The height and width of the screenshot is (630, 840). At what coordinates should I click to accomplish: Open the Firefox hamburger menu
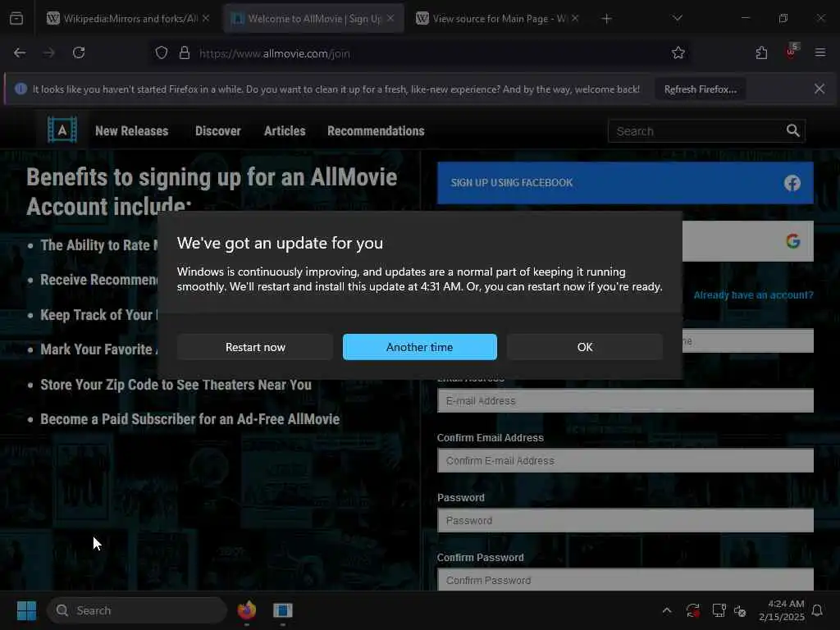[x=820, y=52]
